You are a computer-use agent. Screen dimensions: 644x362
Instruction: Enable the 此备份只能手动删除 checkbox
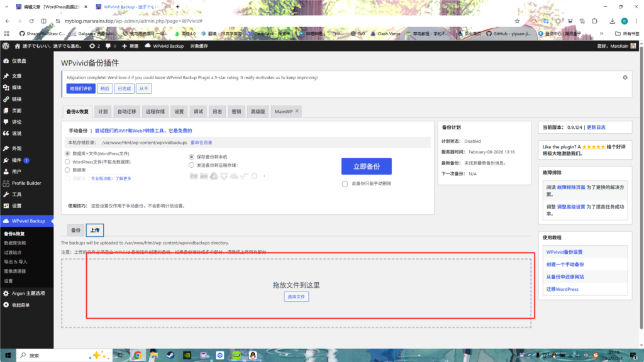coord(345,184)
